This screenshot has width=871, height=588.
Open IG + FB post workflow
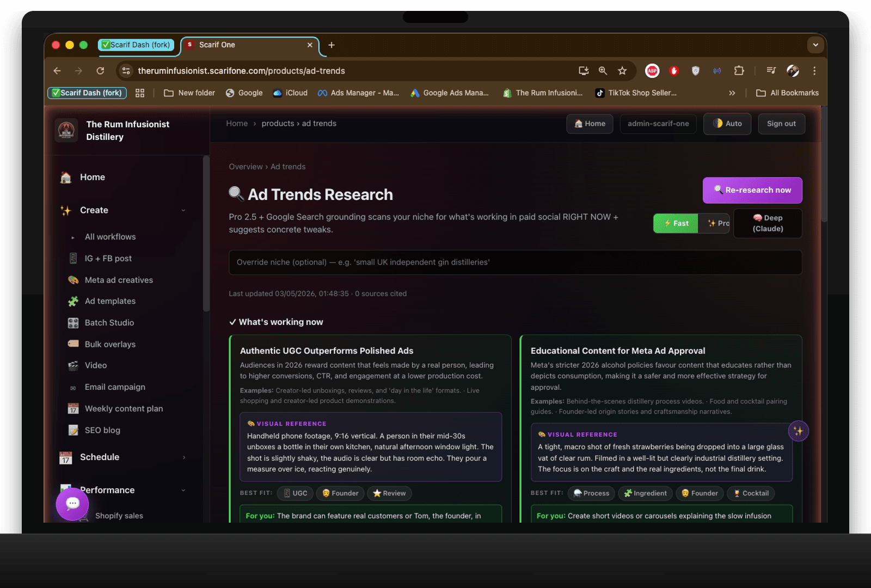108,259
